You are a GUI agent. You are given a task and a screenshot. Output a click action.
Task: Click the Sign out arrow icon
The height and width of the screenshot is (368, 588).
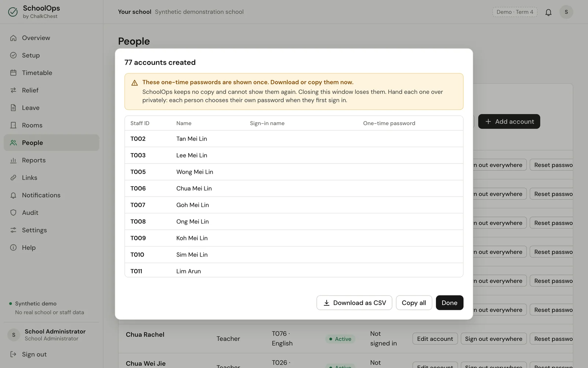(x=13, y=354)
